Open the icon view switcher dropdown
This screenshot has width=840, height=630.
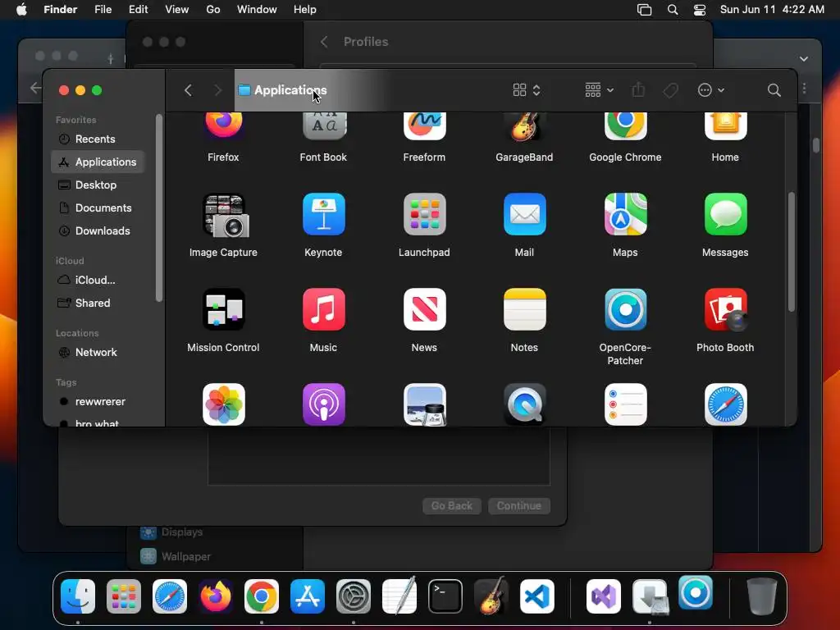coord(527,90)
